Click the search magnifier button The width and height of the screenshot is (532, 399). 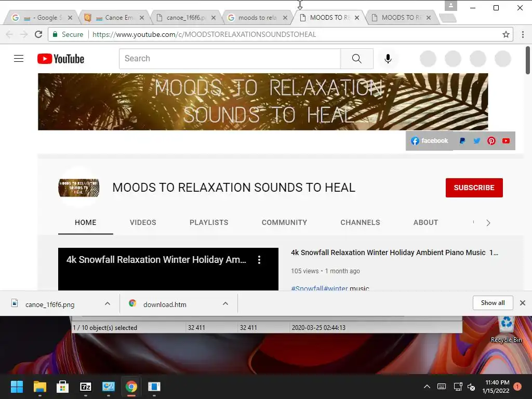pos(356,59)
